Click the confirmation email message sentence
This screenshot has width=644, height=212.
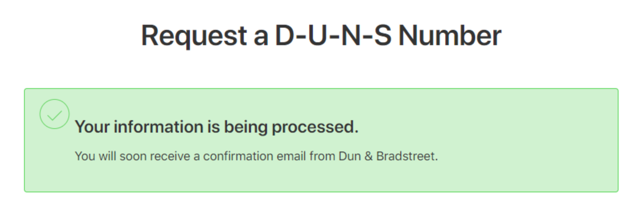point(256,156)
